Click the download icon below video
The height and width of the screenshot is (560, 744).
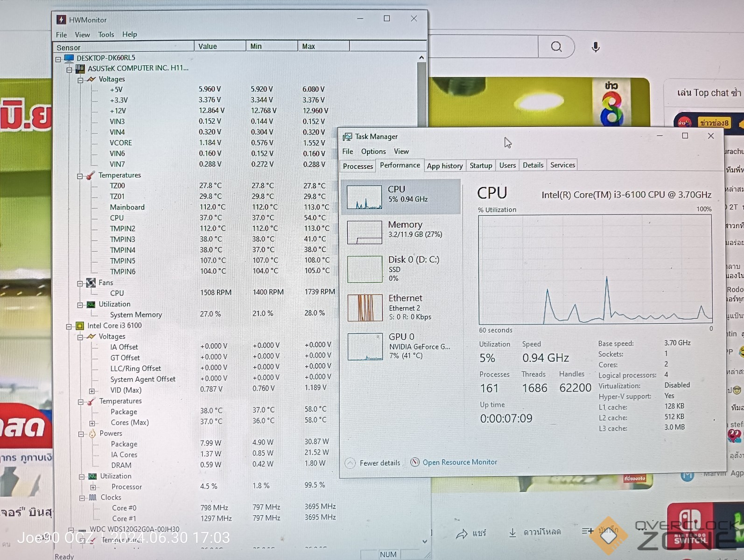512,533
